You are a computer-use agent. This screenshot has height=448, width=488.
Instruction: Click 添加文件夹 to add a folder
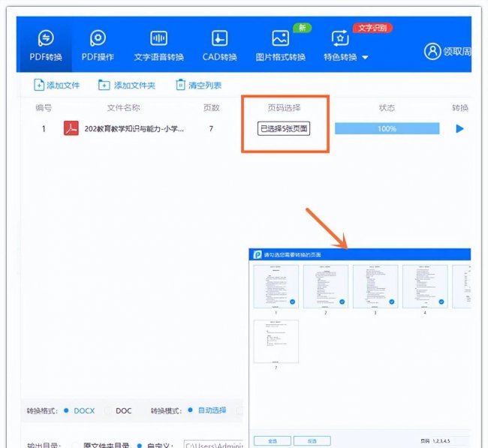tap(127, 85)
